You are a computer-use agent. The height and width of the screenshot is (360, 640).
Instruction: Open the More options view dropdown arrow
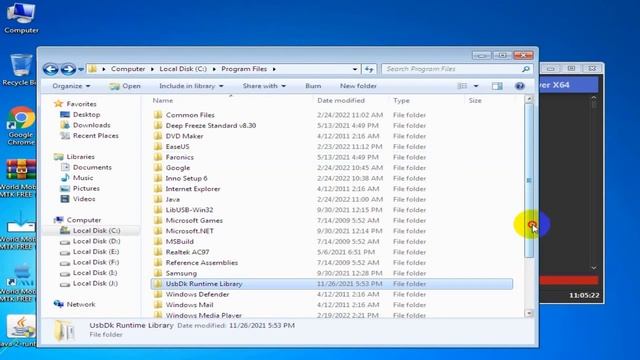476,86
